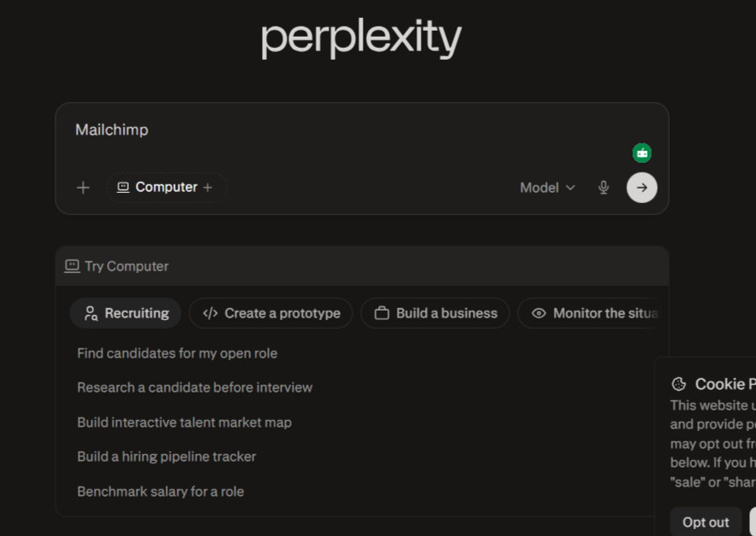The width and height of the screenshot is (756, 536).
Task: Click the plus next to Computer to expand options
Action: click(207, 187)
